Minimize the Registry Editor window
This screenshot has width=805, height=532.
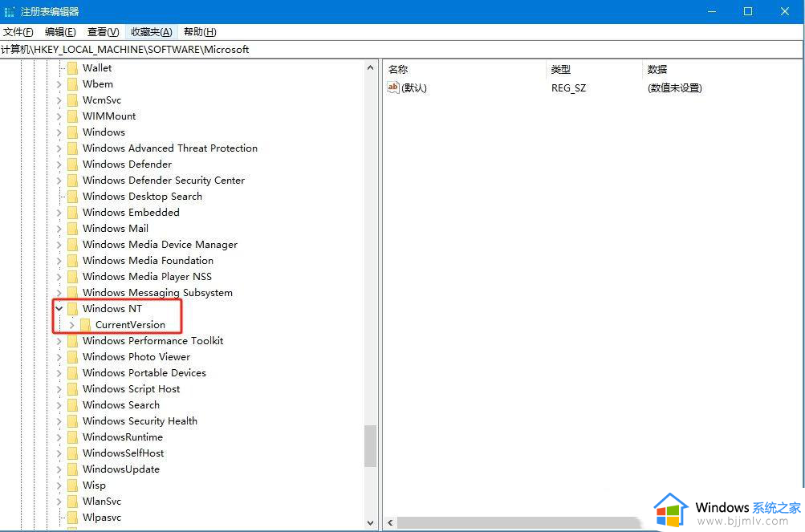tap(712, 11)
